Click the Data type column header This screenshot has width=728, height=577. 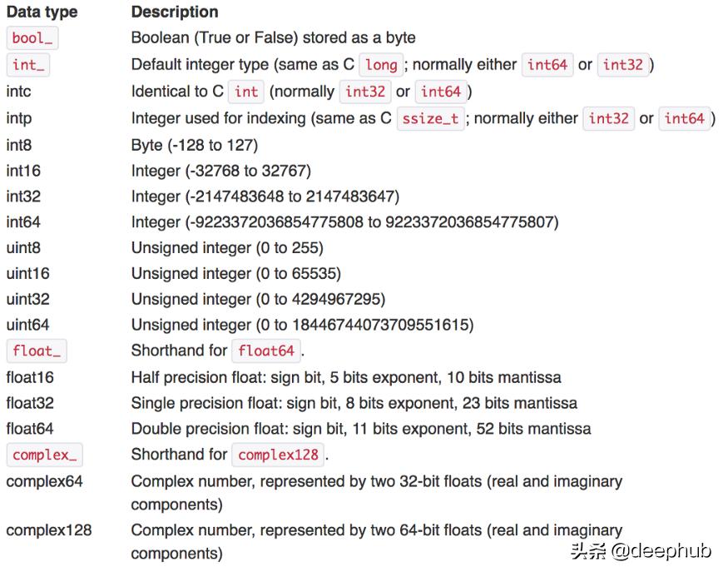(42, 12)
